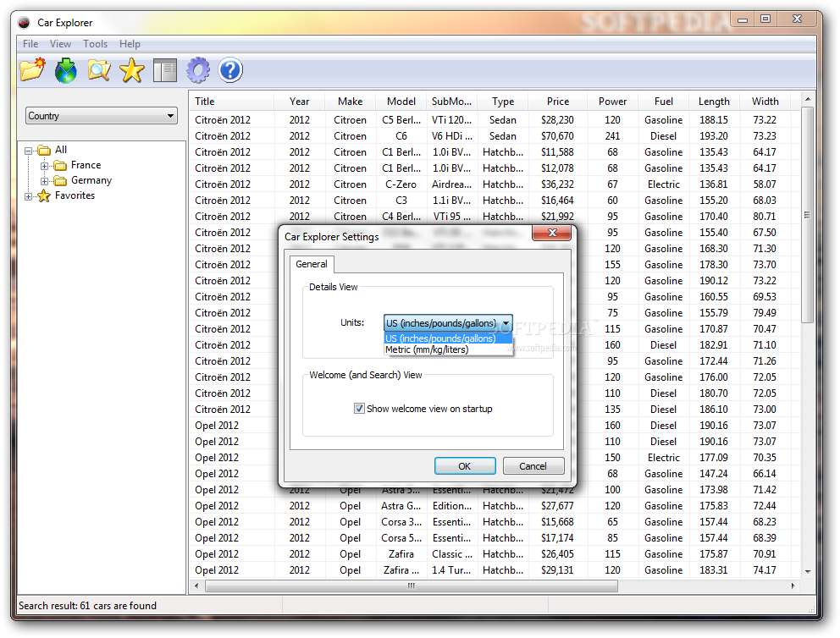Select the France folder icon in tree
Image resolution: width=840 pixels, height=638 pixels.
click(60, 165)
